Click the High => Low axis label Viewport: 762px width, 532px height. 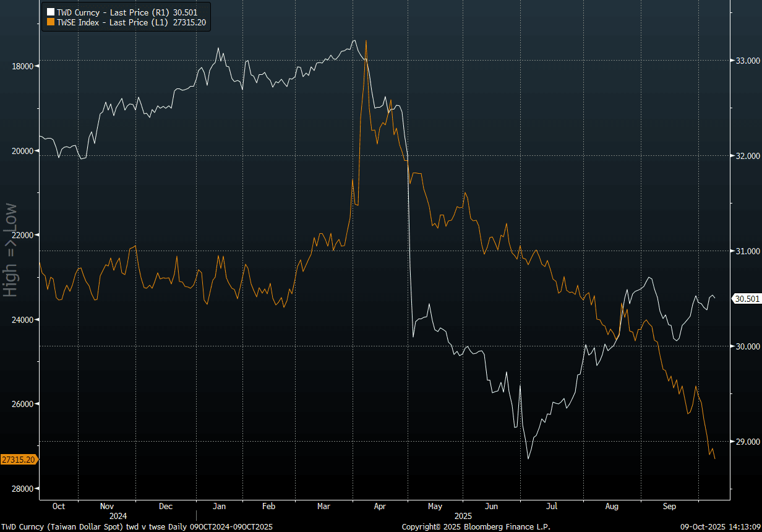pos(11,250)
